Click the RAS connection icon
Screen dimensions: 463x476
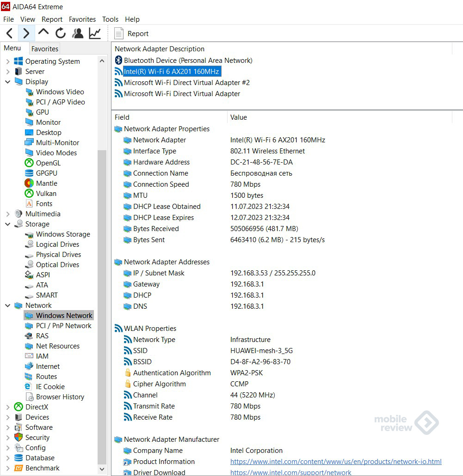29,336
